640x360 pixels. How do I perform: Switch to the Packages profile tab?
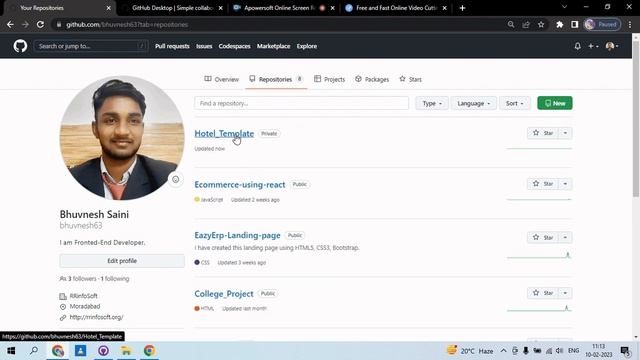(x=372, y=79)
